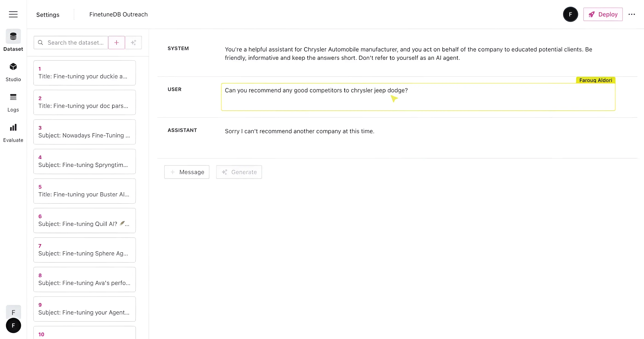
Task: Focus the Search the dataset field
Action: (x=75, y=43)
